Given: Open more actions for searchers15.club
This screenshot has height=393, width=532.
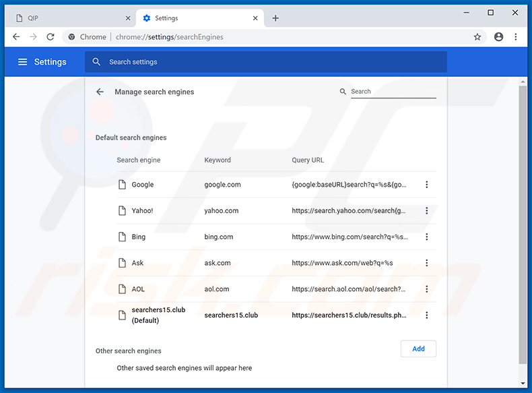Looking at the screenshot, I should point(426,315).
